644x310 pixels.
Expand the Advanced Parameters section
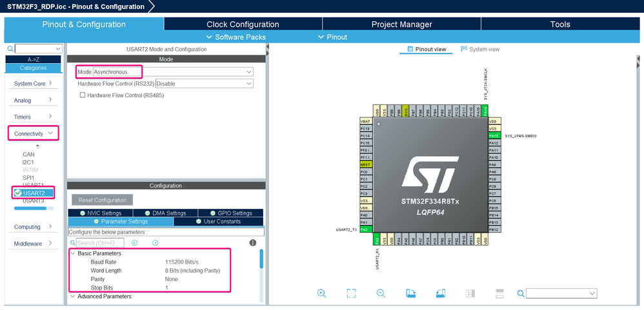pyautogui.click(x=72, y=296)
